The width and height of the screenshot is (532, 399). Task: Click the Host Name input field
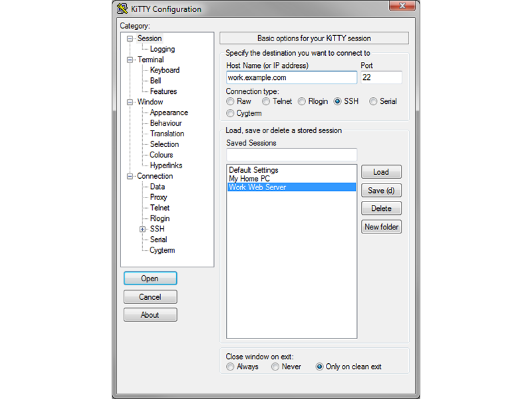pos(291,78)
